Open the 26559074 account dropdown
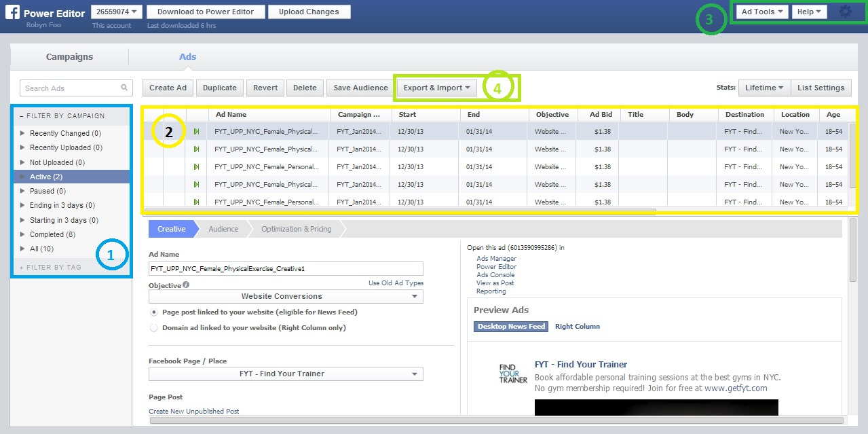 (116, 12)
